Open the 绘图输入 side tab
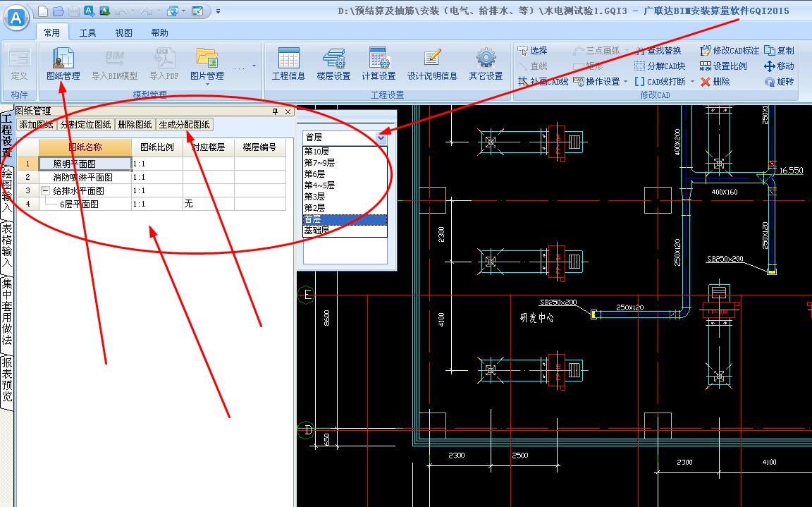The height and width of the screenshot is (507, 812). [7, 190]
